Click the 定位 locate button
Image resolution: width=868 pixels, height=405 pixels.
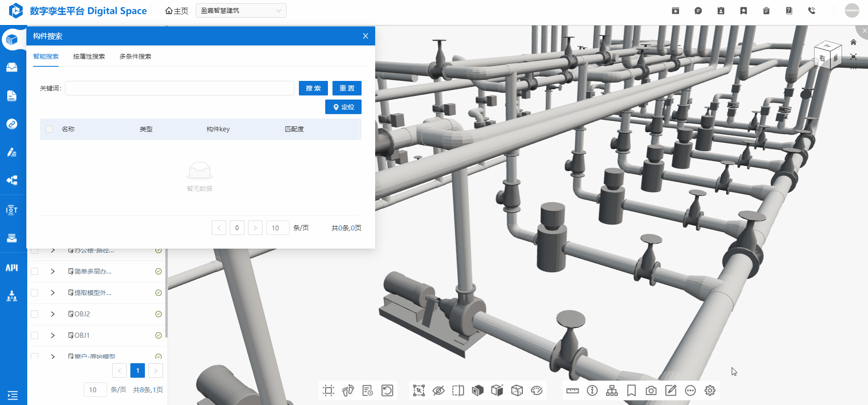(x=343, y=107)
